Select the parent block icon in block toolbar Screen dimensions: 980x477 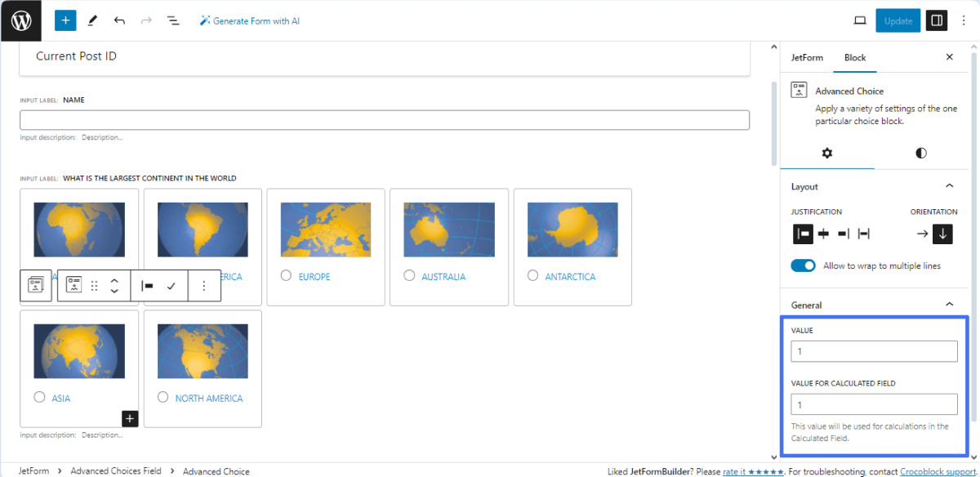(35, 285)
